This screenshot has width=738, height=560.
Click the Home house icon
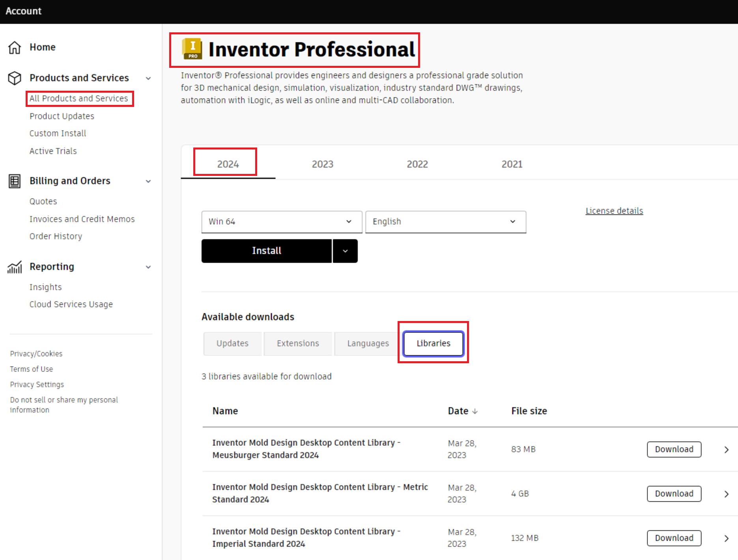pos(15,47)
